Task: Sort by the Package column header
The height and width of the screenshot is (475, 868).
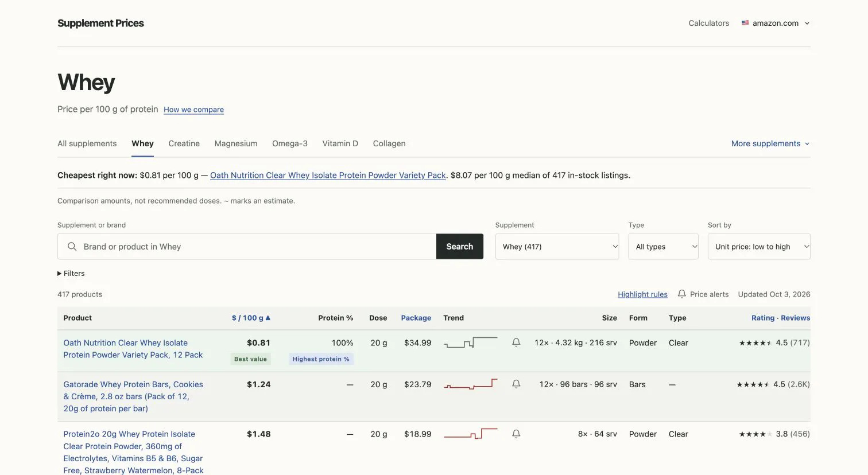Action: pos(416,318)
